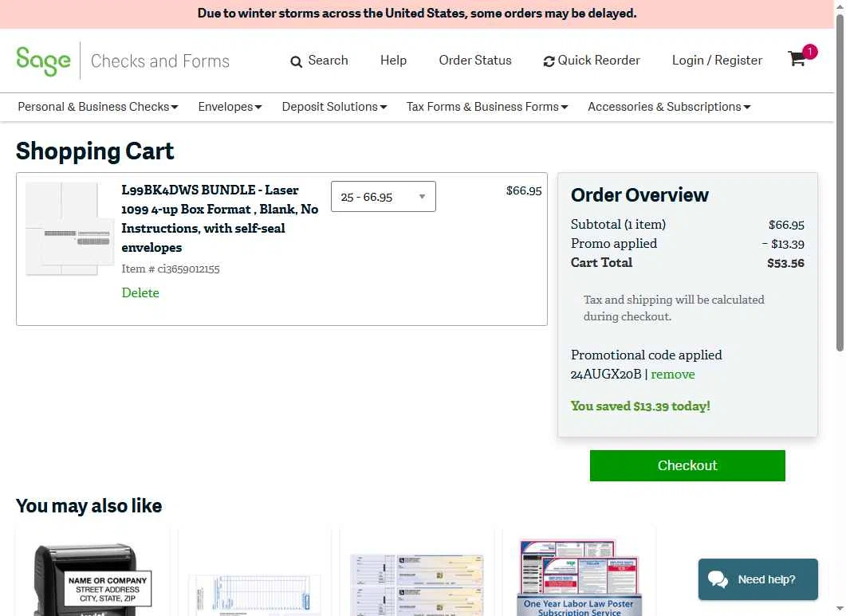Screen dimensions: 846x616
Task: Click the page vertical scrollbar
Action: [840, 183]
